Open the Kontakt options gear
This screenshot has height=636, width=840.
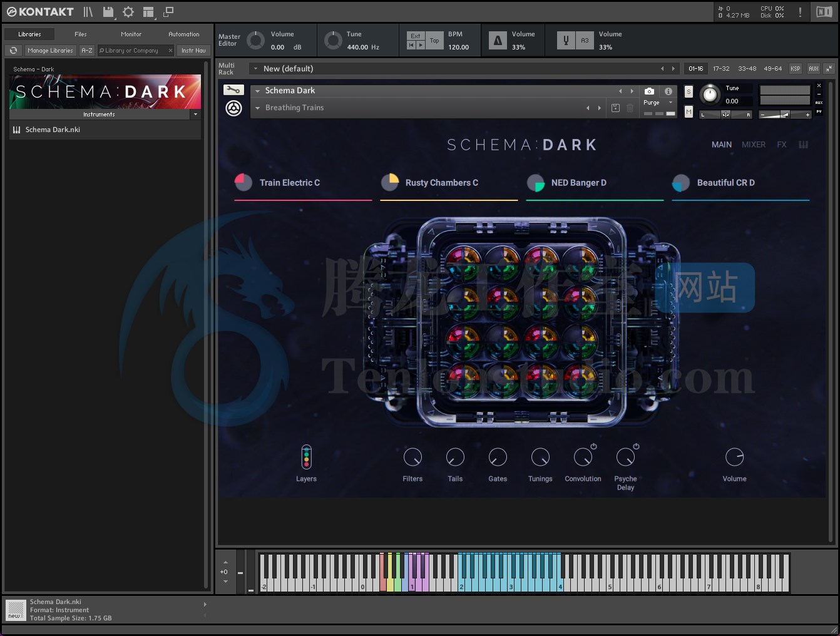tap(128, 12)
